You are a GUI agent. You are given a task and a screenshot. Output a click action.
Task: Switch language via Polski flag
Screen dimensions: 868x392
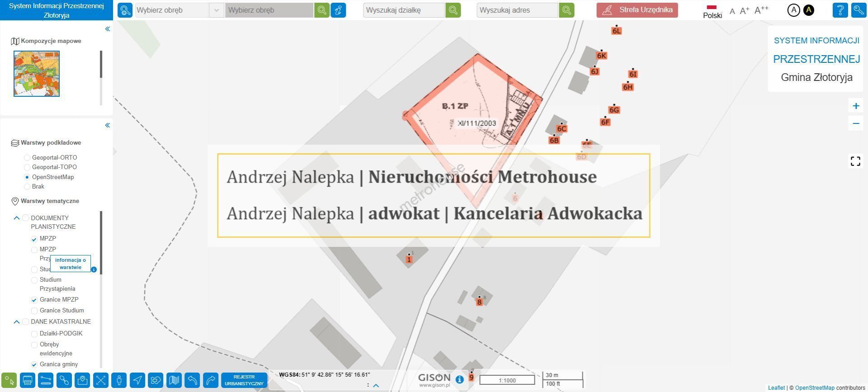[712, 11]
